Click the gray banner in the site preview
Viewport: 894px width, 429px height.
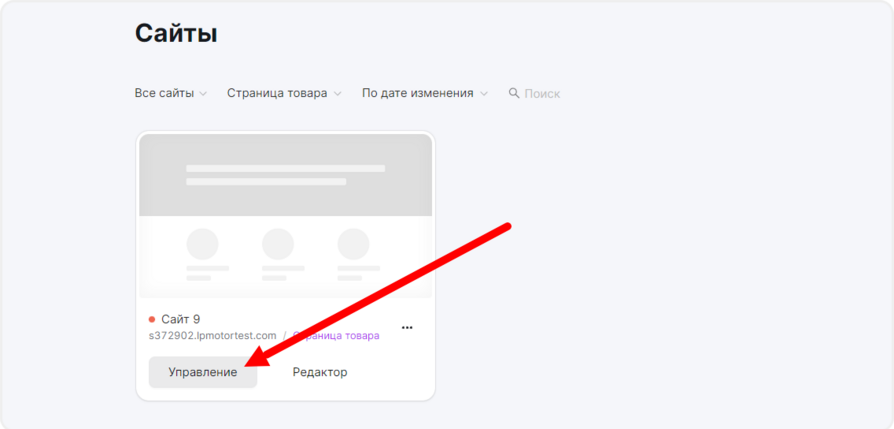coord(285,175)
